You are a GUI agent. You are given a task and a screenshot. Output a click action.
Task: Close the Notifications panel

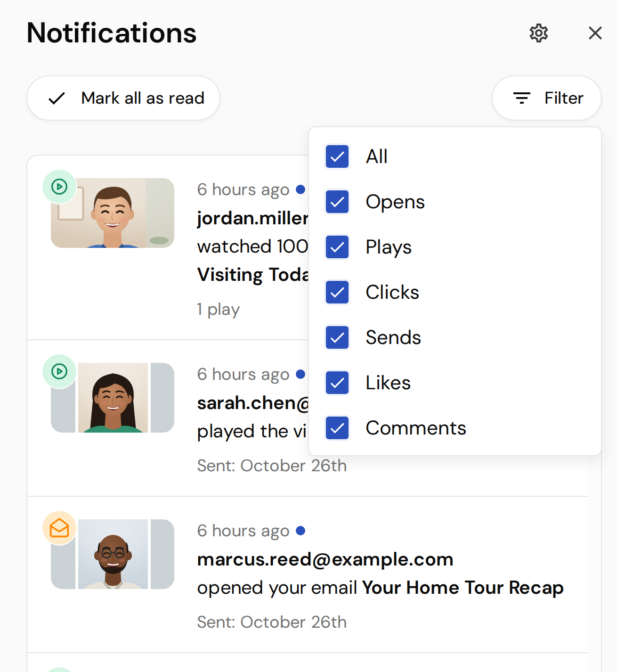(x=595, y=33)
